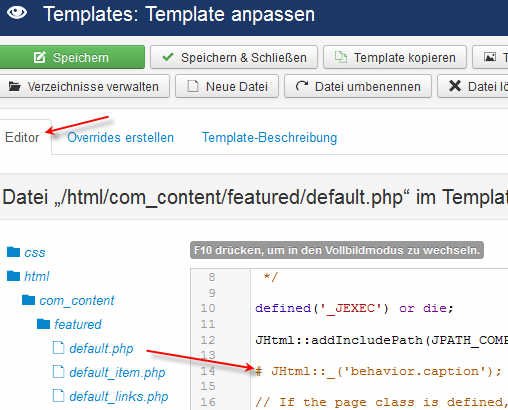This screenshot has width=508, height=410.
Task: Open the Overrides erstellen tab
Action: pyautogui.click(x=121, y=137)
